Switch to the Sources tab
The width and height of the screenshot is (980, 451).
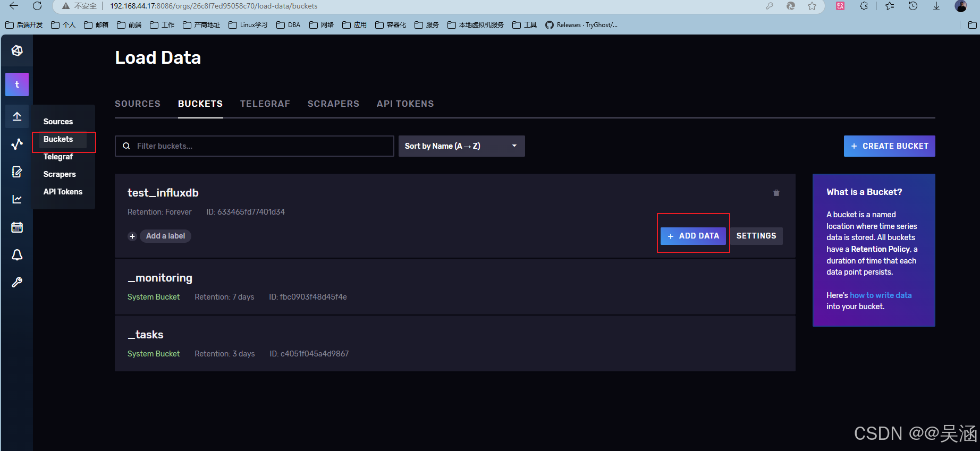[x=138, y=104]
